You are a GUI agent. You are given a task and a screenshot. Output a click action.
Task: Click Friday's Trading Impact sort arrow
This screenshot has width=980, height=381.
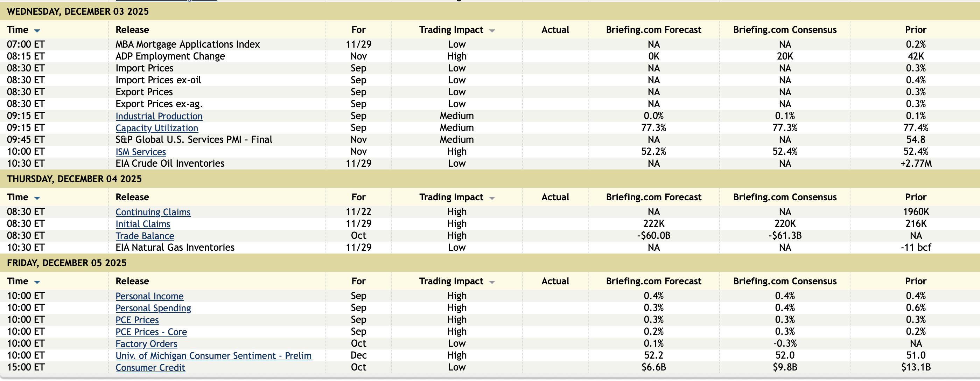(x=492, y=282)
